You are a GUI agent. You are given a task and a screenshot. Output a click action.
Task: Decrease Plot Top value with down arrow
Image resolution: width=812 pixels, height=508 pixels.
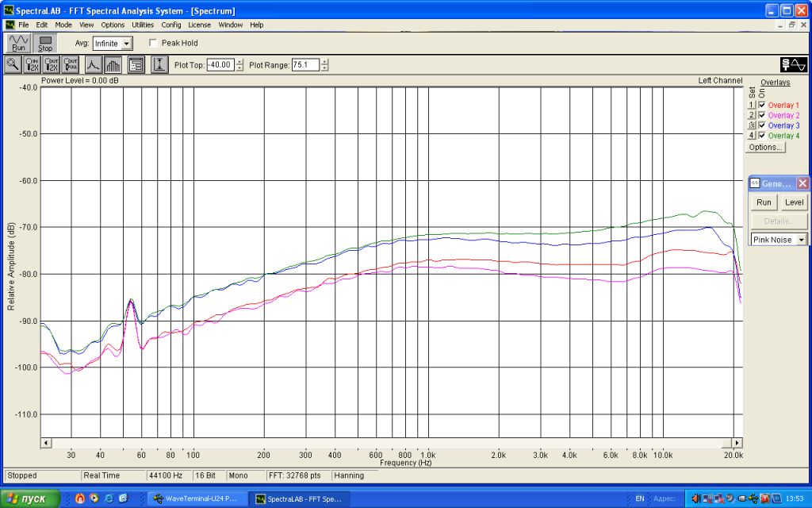pyautogui.click(x=239, y=68)
